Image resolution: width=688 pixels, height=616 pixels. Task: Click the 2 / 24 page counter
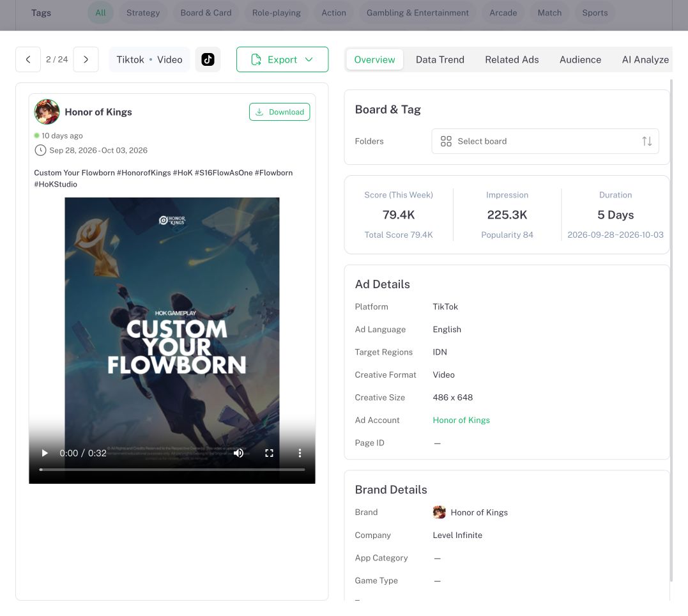57,59
